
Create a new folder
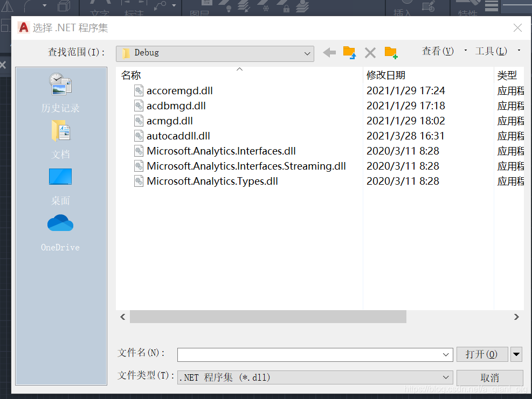[x=391, y=53]
